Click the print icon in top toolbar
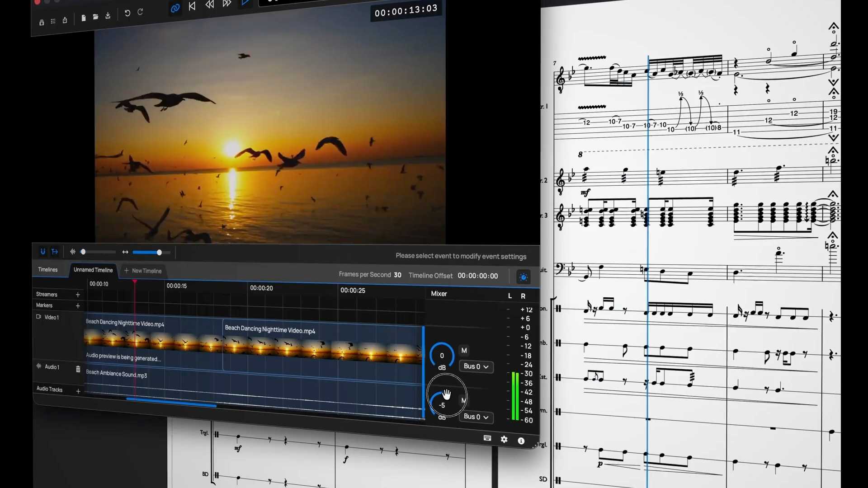This screenshot has height=488, width=868. click(x=42, y=23)
